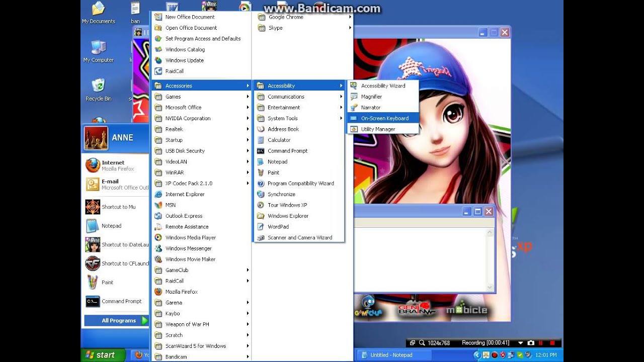Click the WordPad icon
The width and height of the screenshot is (644, 362).
coord(261,227)
